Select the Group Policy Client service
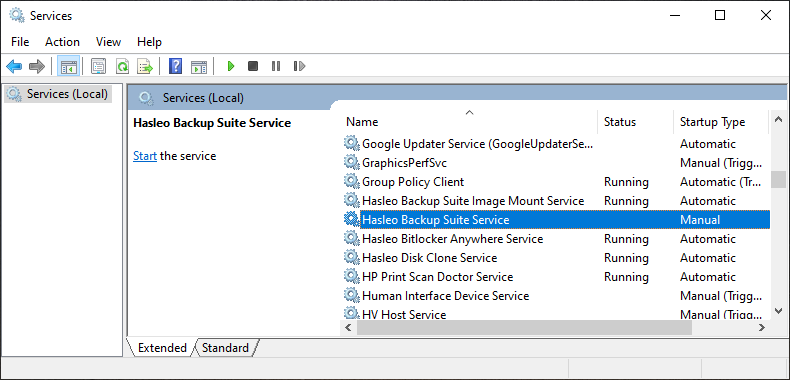The image size is (790, 380). [x=556, y=181]
